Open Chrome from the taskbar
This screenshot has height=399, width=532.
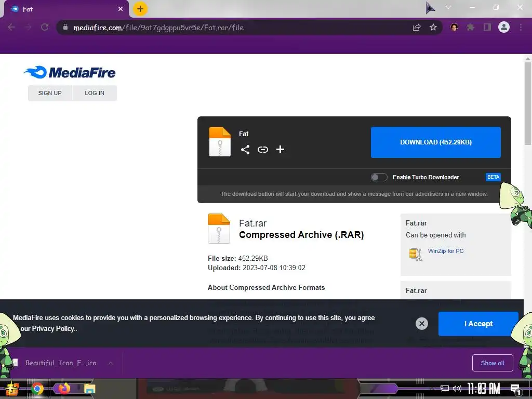37,389
